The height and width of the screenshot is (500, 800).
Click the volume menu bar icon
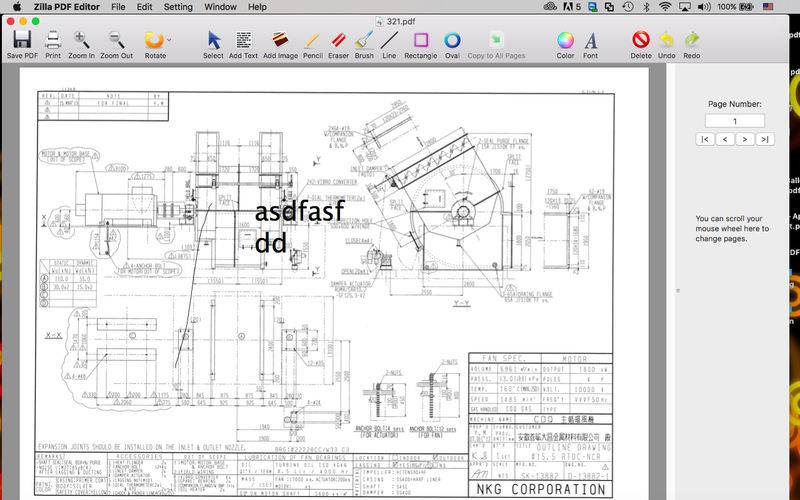(x=704, y=7)
